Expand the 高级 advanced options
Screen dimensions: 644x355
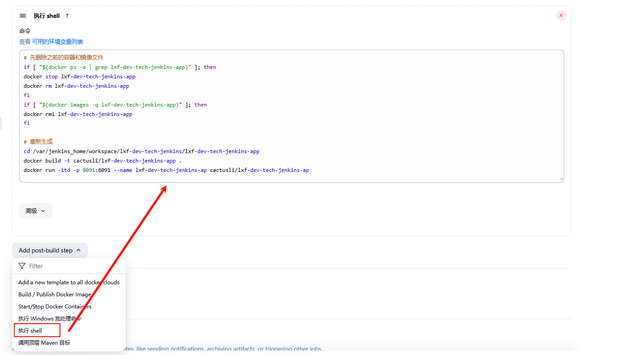coord(36,211)
